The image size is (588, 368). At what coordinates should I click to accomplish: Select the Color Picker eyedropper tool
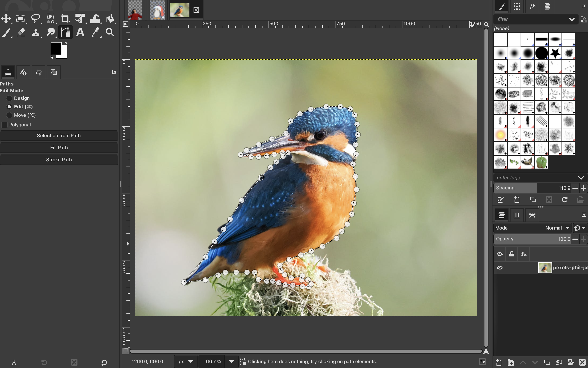point(95,32)
